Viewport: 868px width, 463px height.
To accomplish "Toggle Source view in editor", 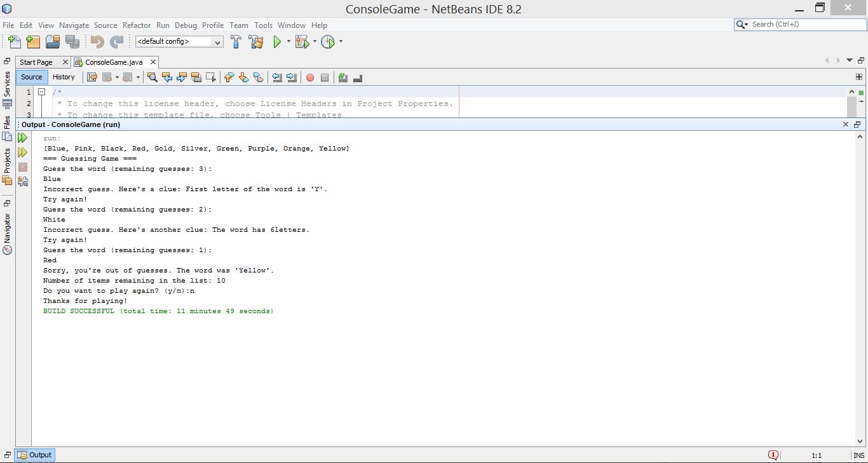I will [31, 77].
